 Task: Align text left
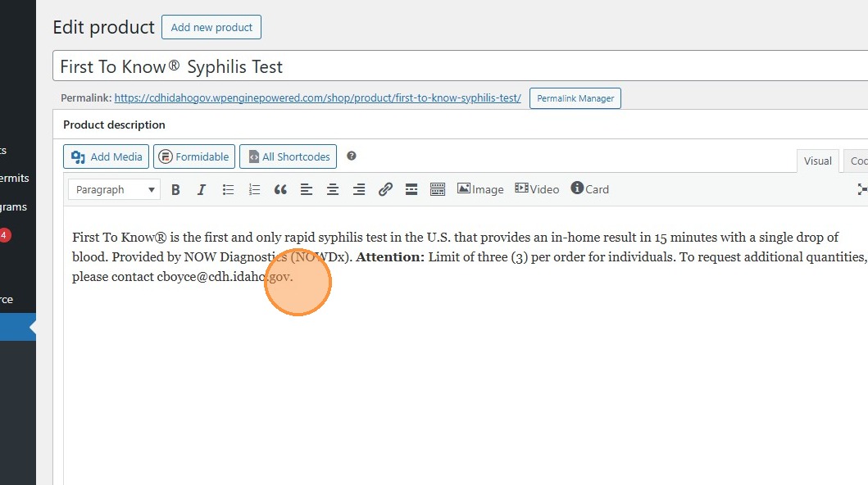tap(307, 190)
